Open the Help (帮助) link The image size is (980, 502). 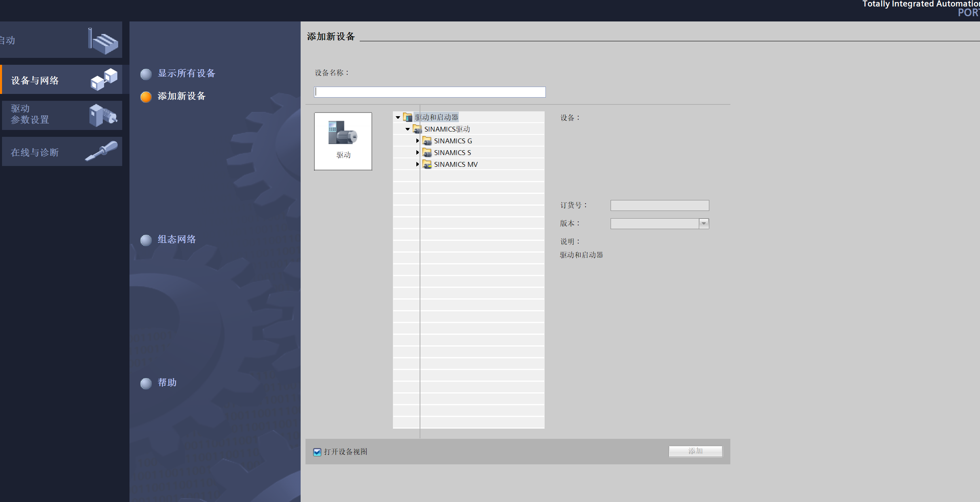click(x=167, y=383)
